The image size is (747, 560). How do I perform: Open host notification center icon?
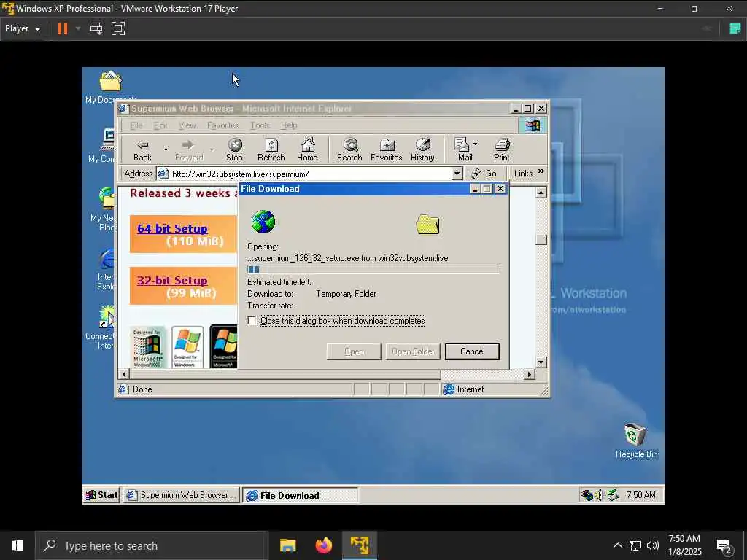(724, 546)
